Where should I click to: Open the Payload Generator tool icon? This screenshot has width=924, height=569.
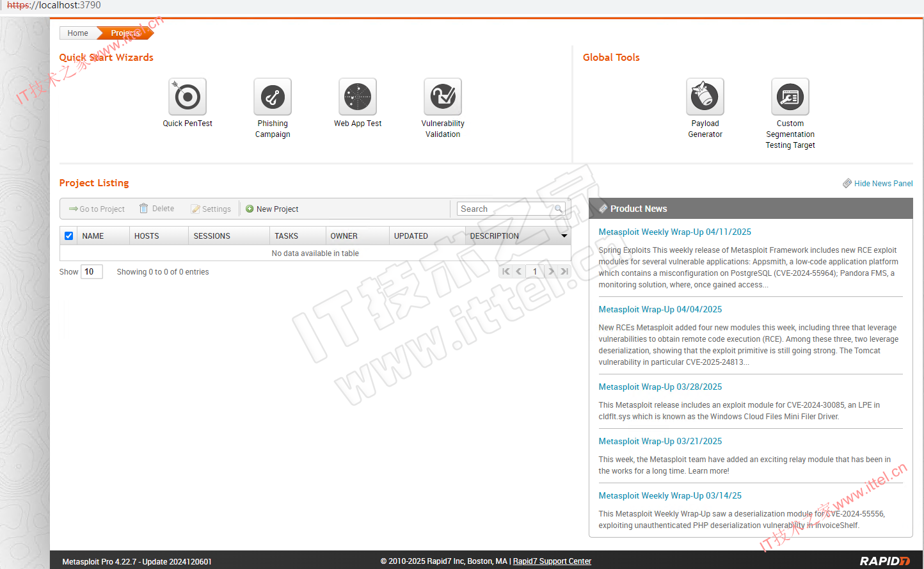click(x=705, y=97)
